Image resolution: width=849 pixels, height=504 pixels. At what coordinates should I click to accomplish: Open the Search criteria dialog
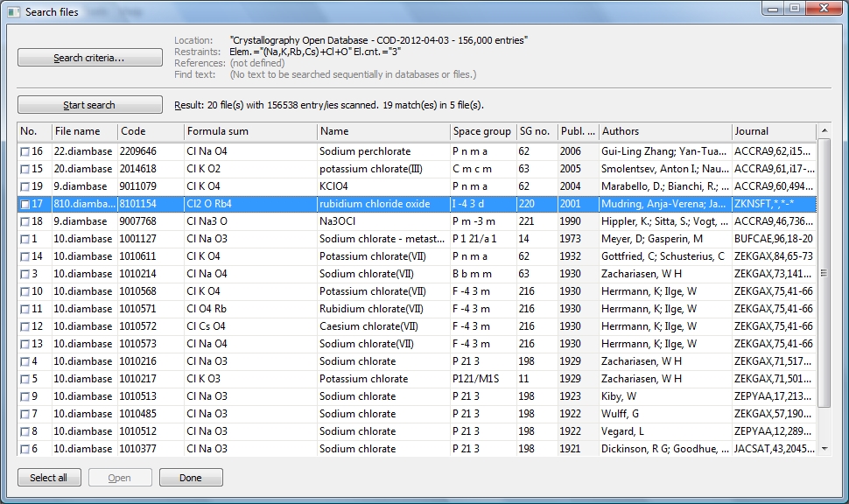[89, 58]
